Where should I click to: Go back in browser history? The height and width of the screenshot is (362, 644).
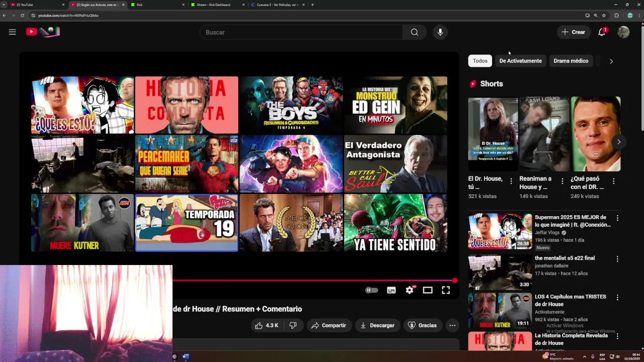click(5, 16)
